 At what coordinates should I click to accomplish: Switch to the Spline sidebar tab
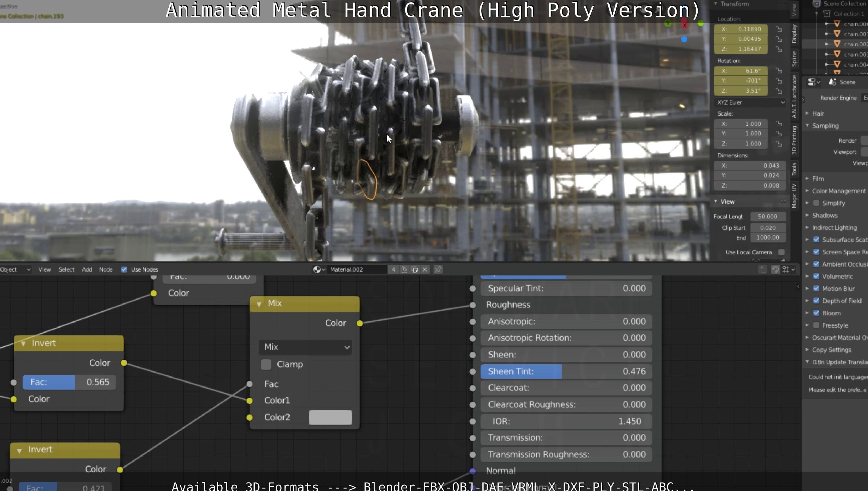tap(794, 59)
